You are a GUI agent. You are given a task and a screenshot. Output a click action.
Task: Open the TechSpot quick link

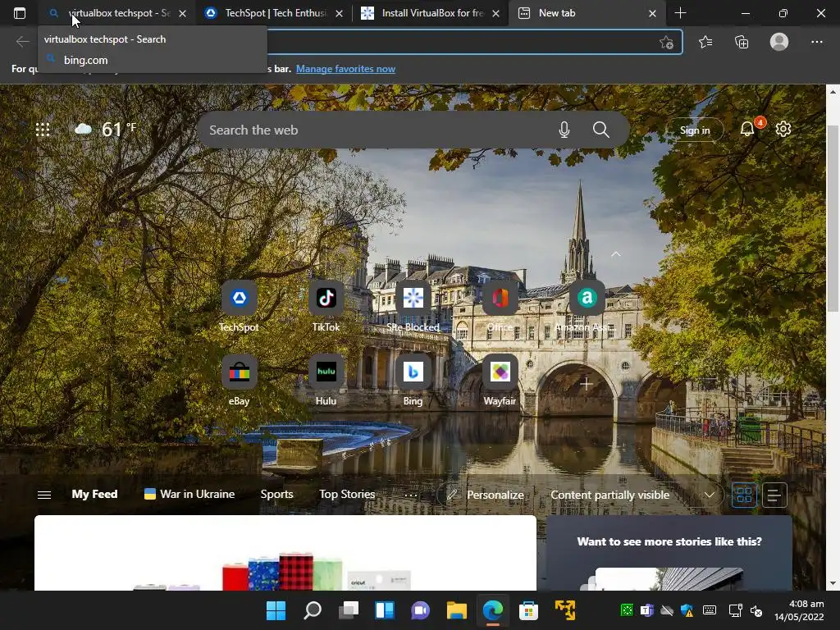239,306
